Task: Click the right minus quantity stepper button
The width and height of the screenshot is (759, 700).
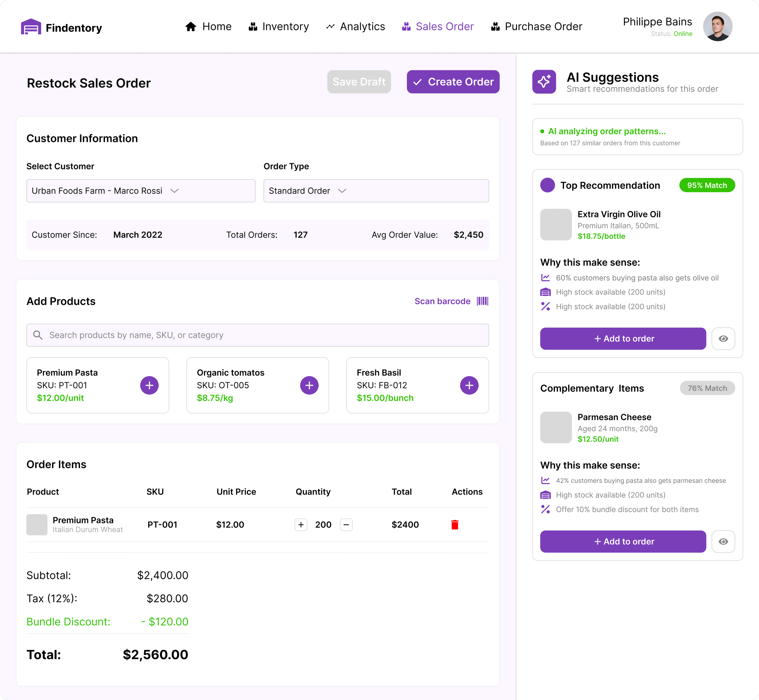Action: (x=346, y=525)
